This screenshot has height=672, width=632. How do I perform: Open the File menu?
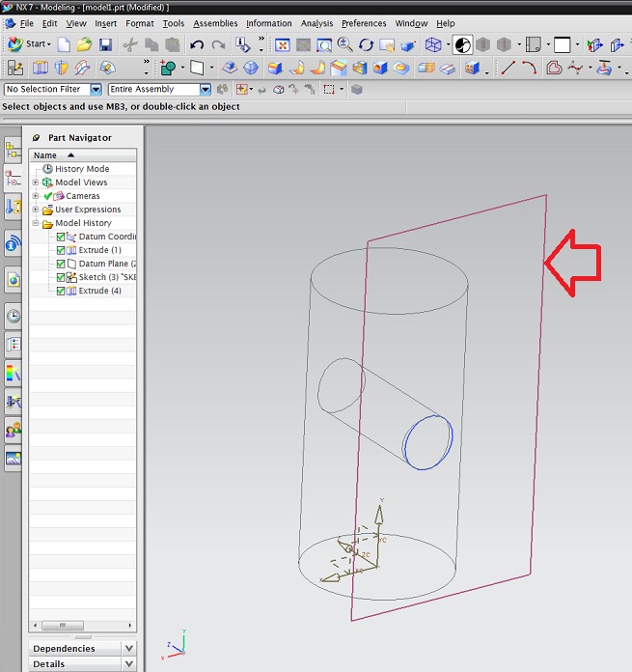tap(27, 23)
